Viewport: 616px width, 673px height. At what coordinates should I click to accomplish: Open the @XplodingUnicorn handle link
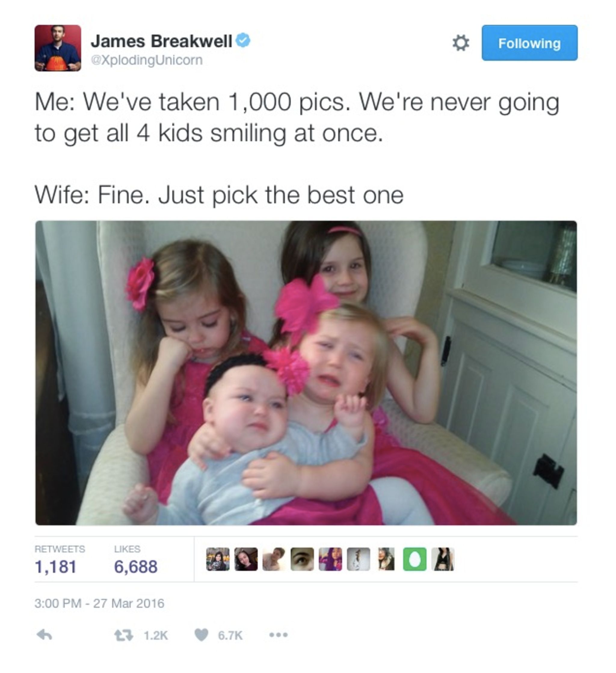(x=146, y=60)
